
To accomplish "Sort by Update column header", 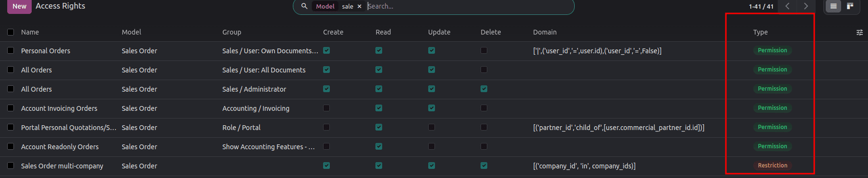I will (x=439, y=32).
